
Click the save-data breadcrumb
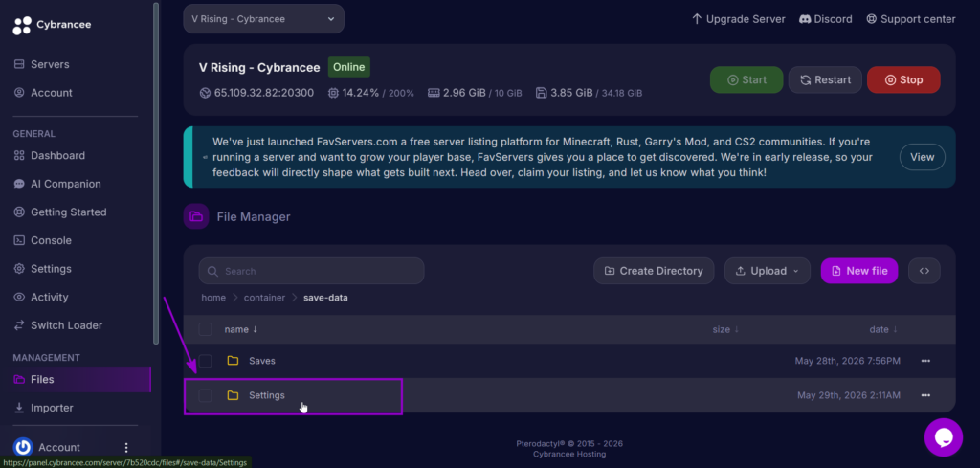pos(325,298)
